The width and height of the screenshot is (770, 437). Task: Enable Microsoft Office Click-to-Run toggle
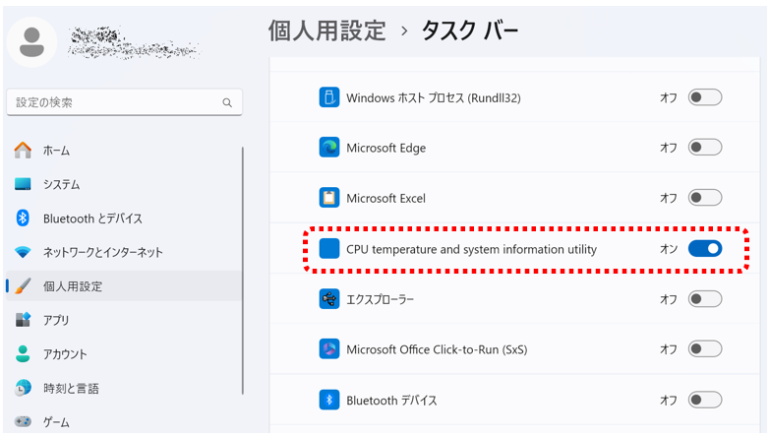[705, 349]
